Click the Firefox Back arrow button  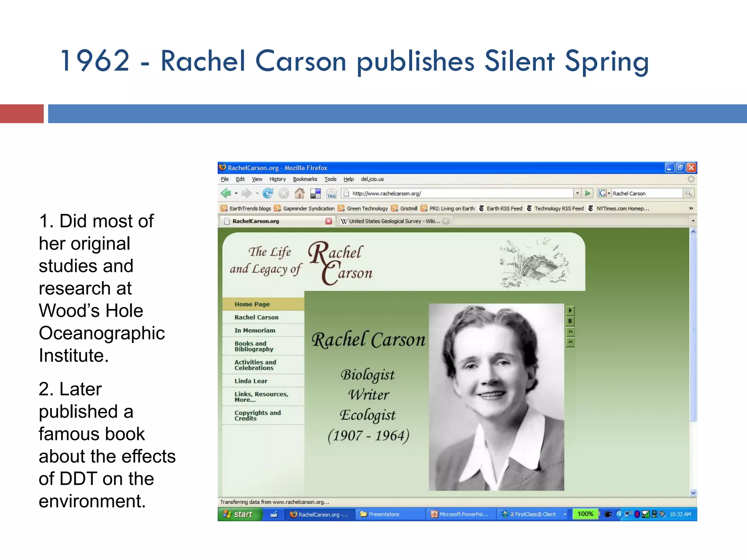(226, 193)
